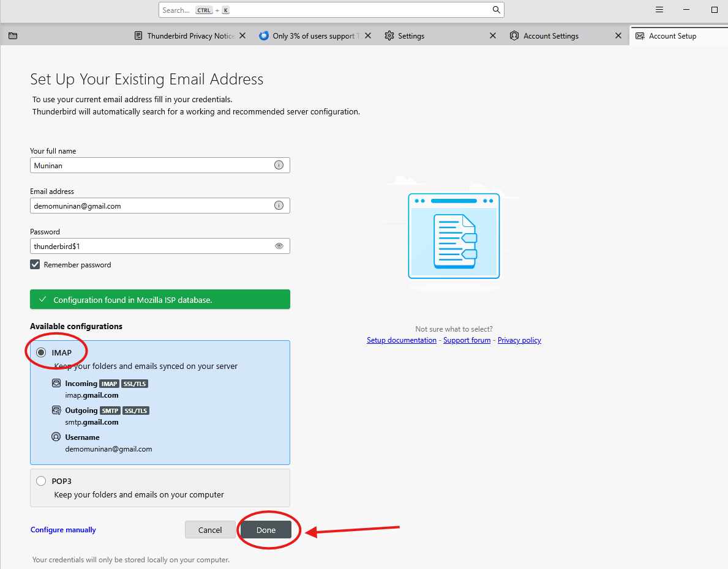Close the Thunderbird Privacy Notice tab

(242, 35)
